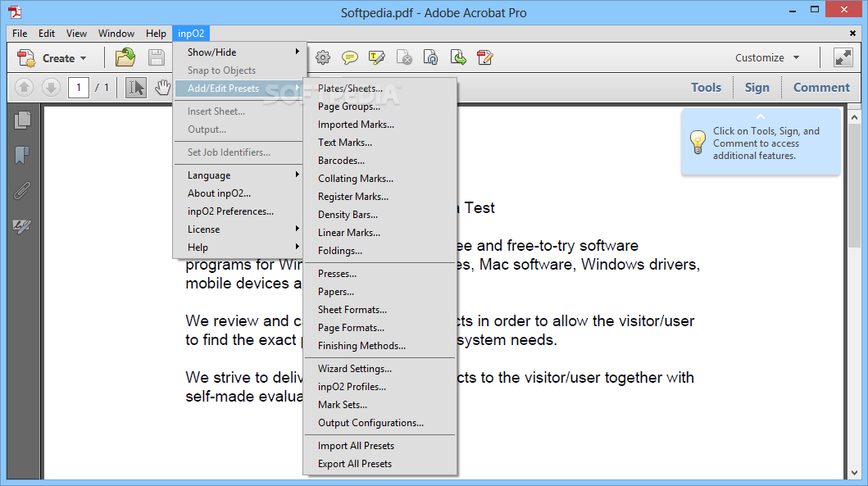The width and height of the screenshot is (868, 486).
Task: Expand the Show/Hide submenu
Action: pyautogui.click(x=239, y=52)
